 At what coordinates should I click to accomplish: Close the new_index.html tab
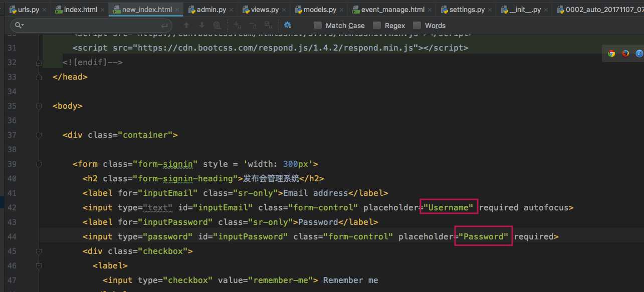[177, 10]
